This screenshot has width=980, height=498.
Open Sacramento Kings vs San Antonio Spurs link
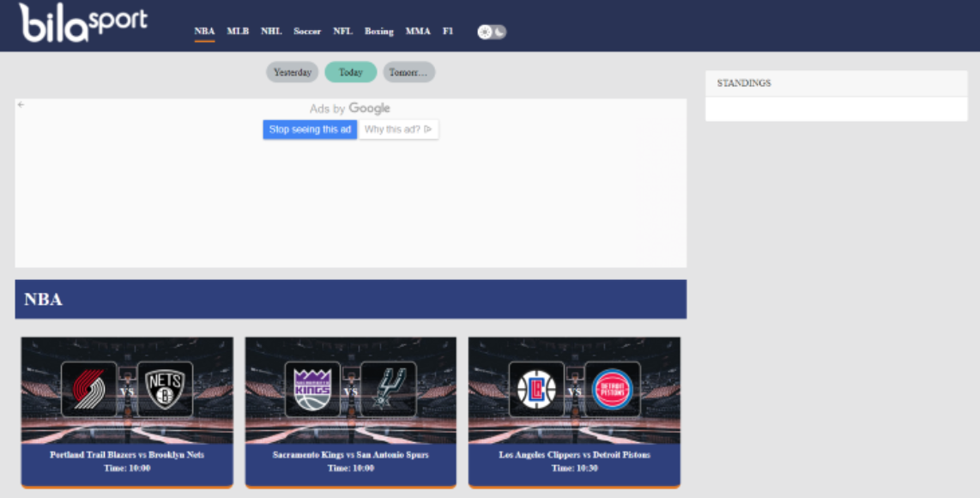(351, 455)
